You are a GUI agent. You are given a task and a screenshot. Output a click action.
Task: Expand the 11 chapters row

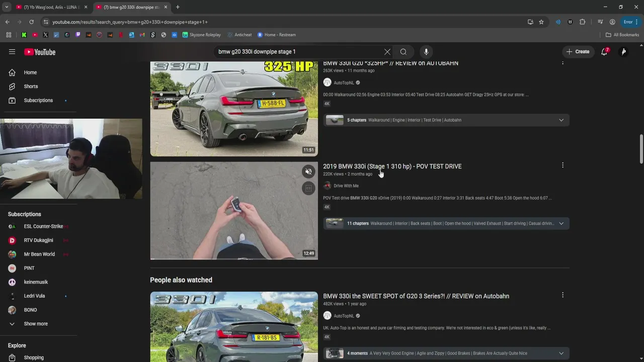click(x=446, y=223)
